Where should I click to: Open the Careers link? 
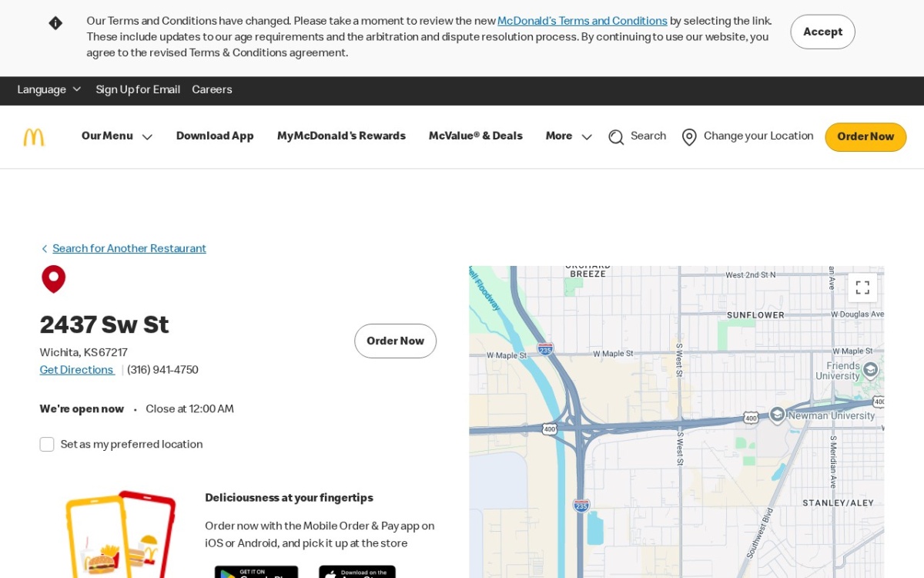coord(212,90)
